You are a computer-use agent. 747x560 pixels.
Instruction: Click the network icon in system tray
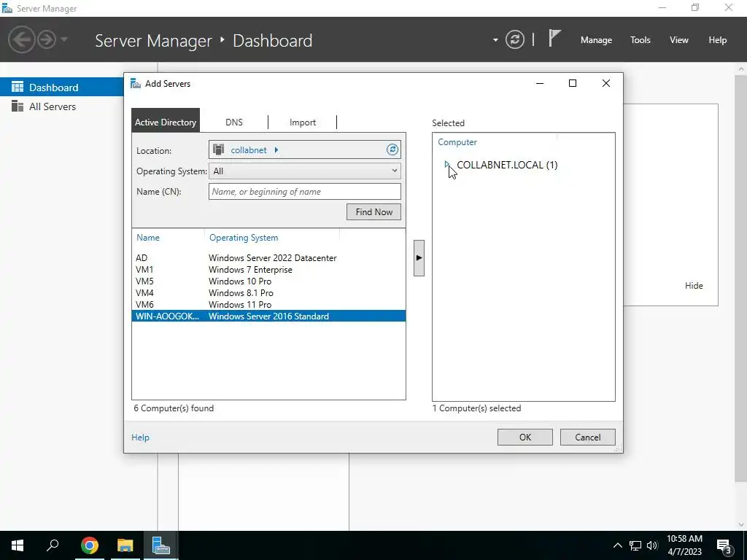point(635,545)
